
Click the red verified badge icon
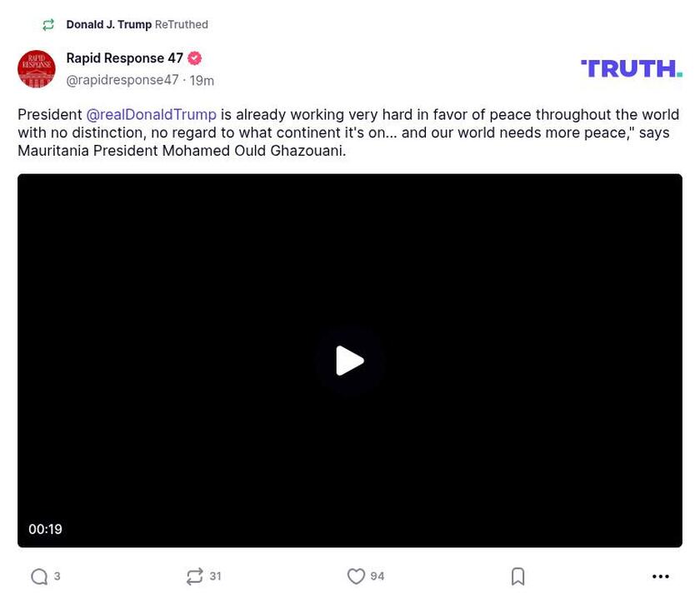click(x=195, y=58)
